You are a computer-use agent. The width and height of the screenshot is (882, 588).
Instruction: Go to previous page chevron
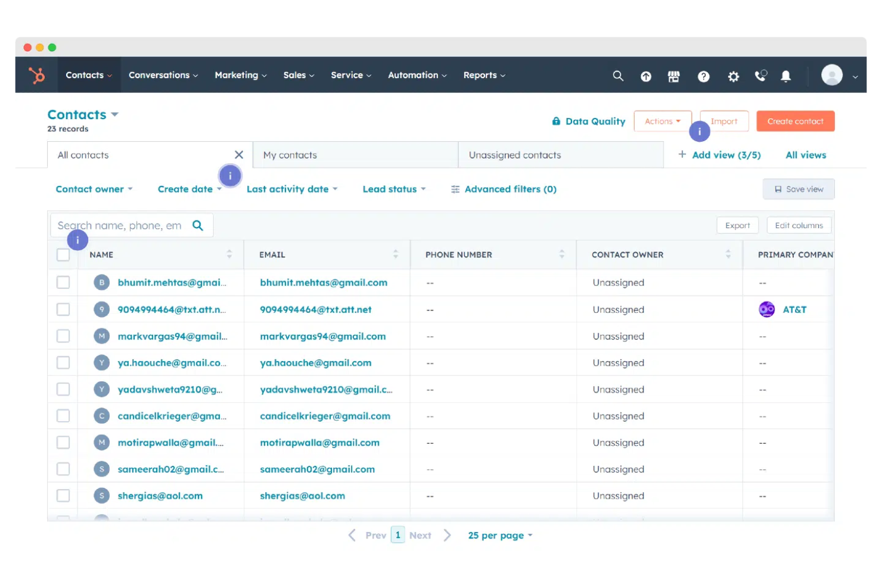pyautogui.click(x=352, y=535)
